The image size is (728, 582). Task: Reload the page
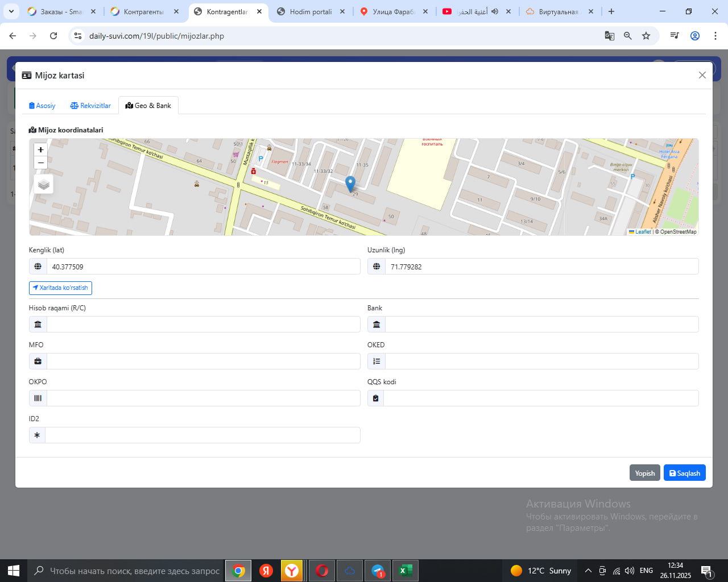pyautogui.click(x=53, y=36)
